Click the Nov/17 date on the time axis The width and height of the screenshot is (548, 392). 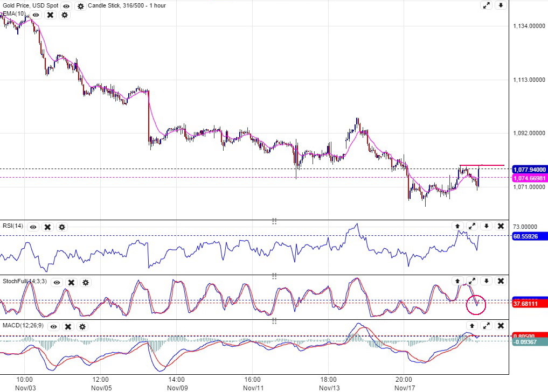pyautogui.click(x=405, y=388)
